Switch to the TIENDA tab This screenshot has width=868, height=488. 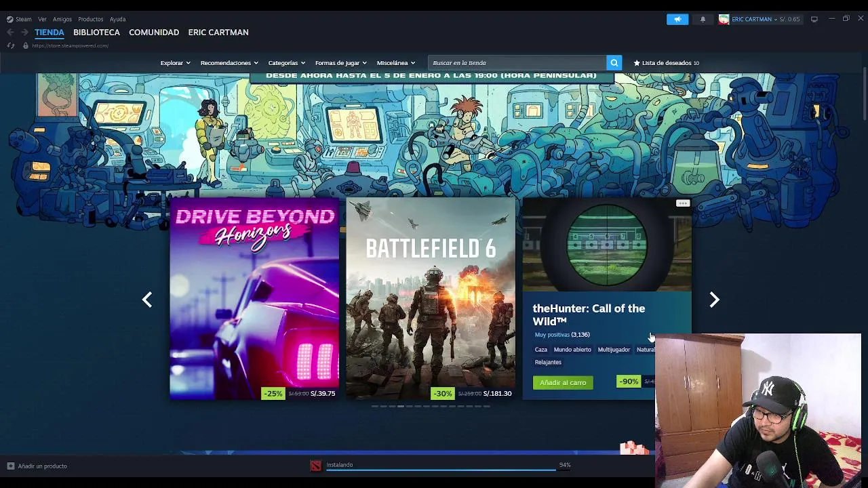point(50,32)
